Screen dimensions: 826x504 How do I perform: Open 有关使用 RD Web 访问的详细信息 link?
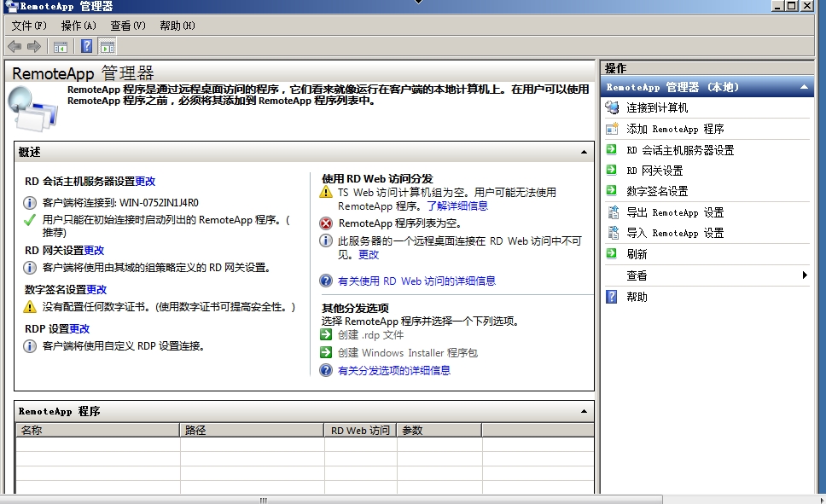tap(416, 281)
